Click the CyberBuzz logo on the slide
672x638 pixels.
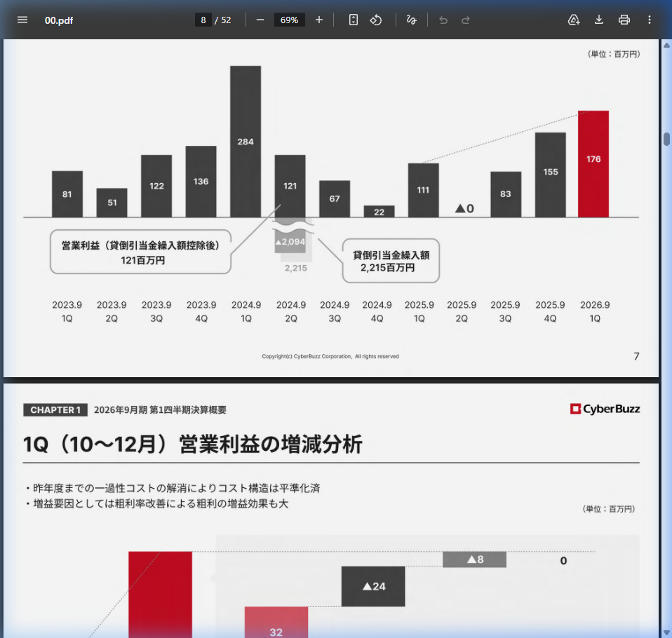pyautogui.click(x=605, y=409)
